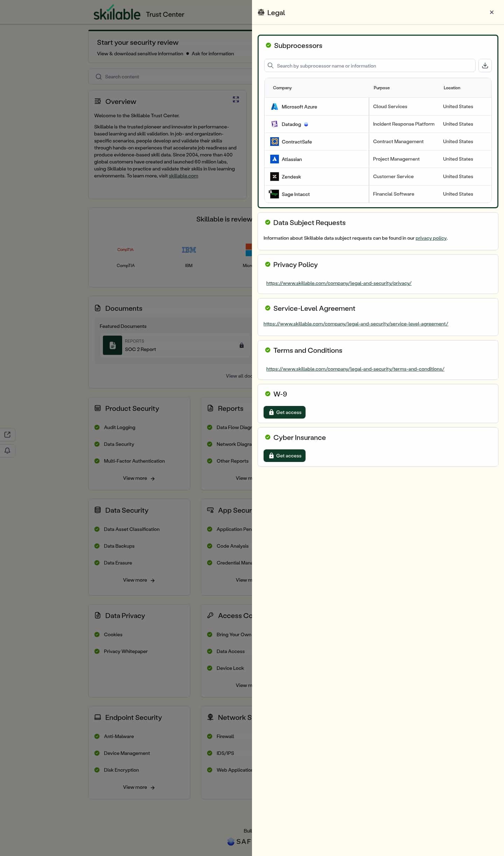Image resolution: width=504 pixels, height=856 pixels.
Task: Click the lock icon on SOC 2 Report
Action: click(241, 345)
